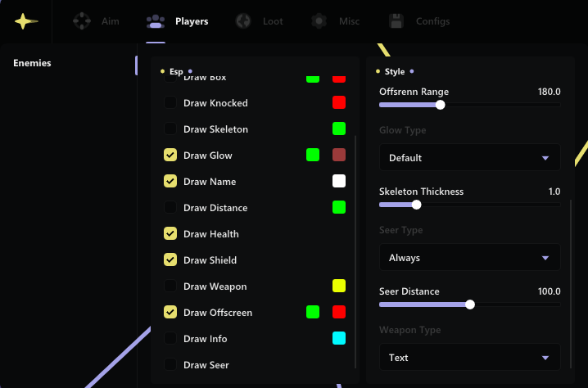Tick the Draw Seer checkbox
The height and width of the screenshot is (388, 588).
click(x=170, y=365)
